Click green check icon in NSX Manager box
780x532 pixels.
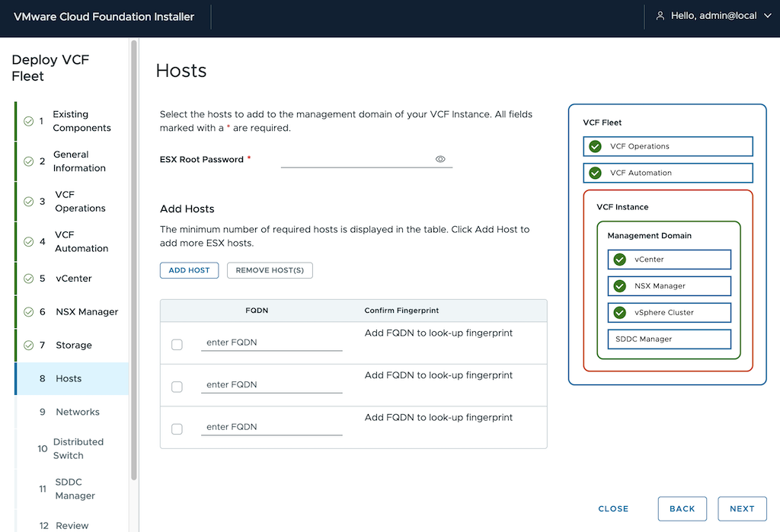(619, 286)
